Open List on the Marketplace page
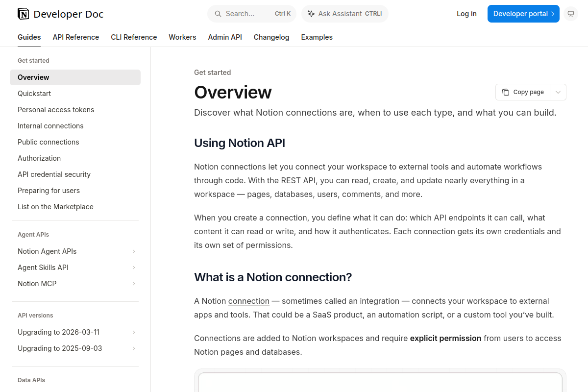The height and width of the screenshot is (392, 588). coord(75,207)
